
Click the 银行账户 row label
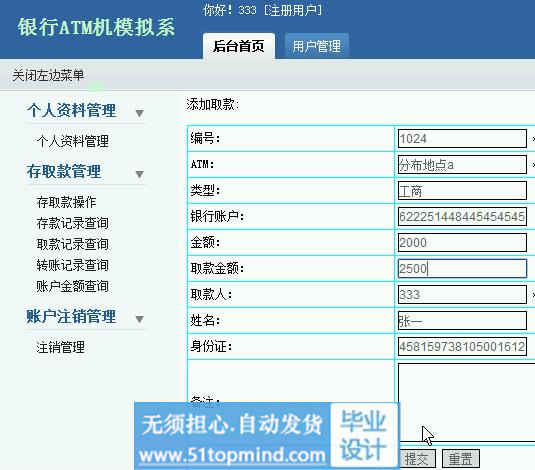pyautogui.click(x=217, y=216)
